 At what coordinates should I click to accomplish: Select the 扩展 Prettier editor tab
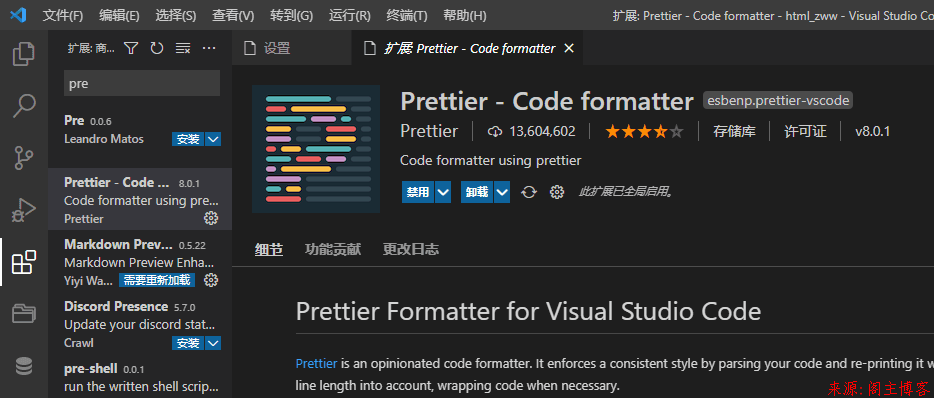click(x=468, y=48)
